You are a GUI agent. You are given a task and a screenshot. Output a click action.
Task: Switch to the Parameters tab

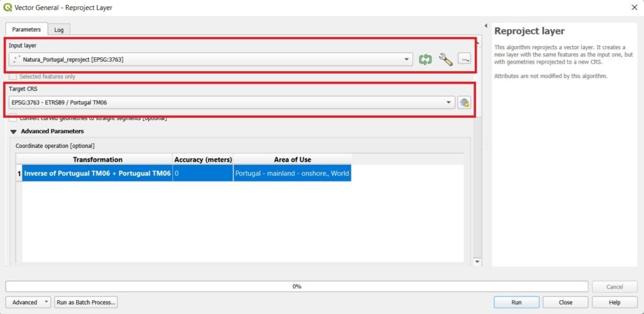click(x=26, y=30)
